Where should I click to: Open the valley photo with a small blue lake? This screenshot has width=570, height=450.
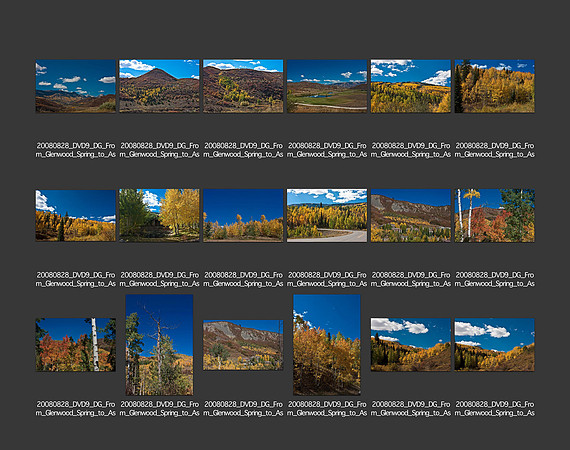pyautogui.click(x=327, y=86)
